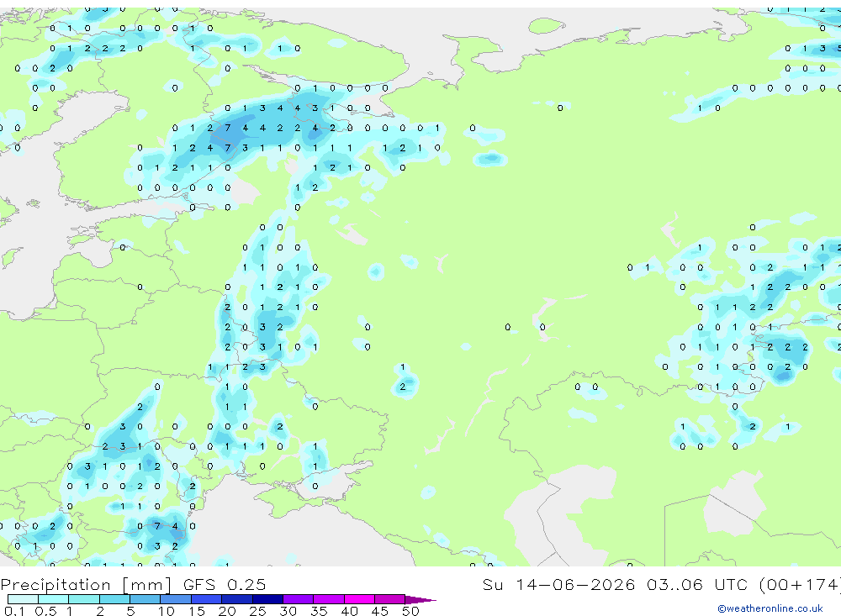Click the above-50 mm legend arrow tip

tap(420, 600)
